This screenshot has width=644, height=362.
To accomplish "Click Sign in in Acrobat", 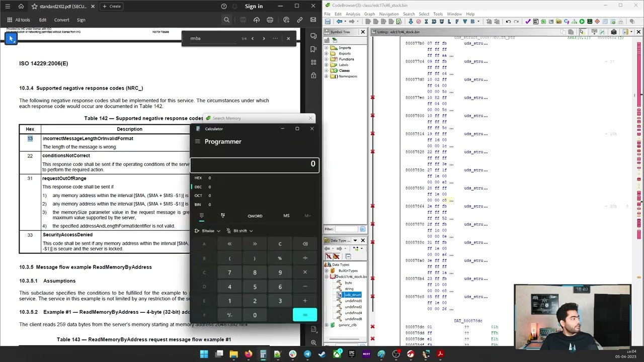I will point(254,6).
